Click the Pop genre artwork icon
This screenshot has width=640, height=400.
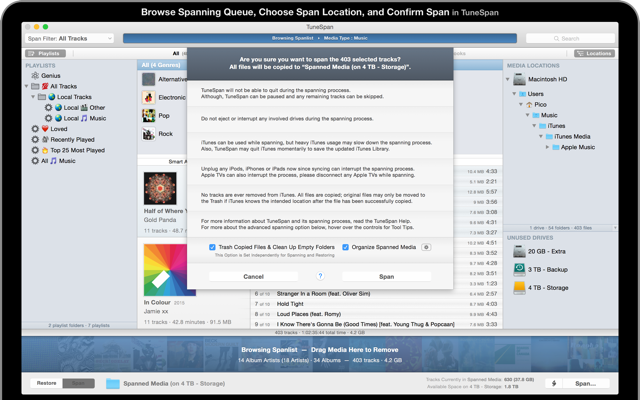coord(149,115)
